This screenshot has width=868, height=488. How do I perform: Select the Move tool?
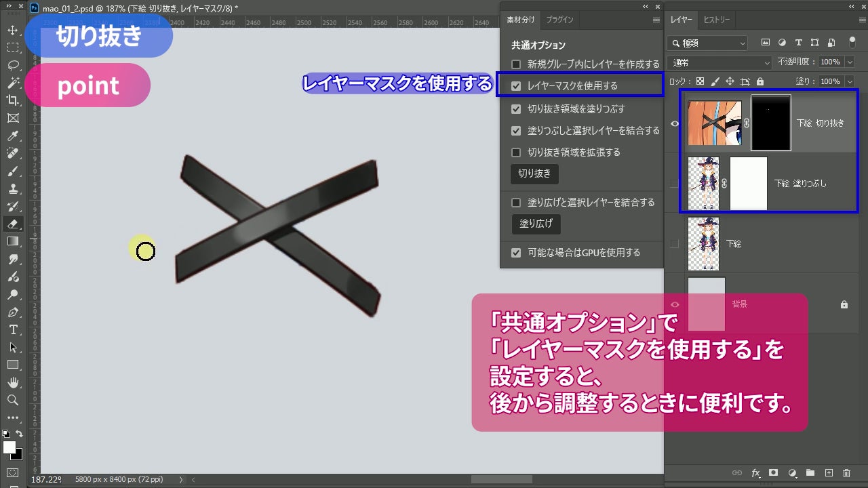[12, 30]
